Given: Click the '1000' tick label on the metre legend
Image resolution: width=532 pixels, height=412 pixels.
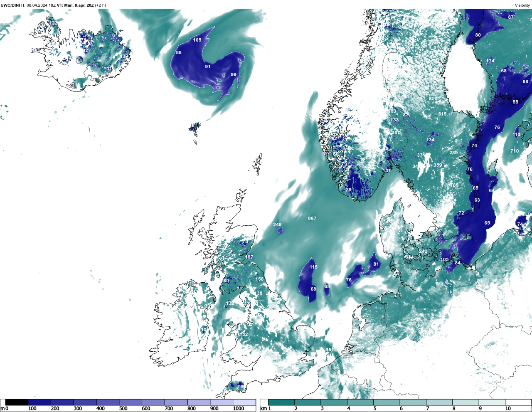Looking at the screenshot, I should (x=239, y=409).
